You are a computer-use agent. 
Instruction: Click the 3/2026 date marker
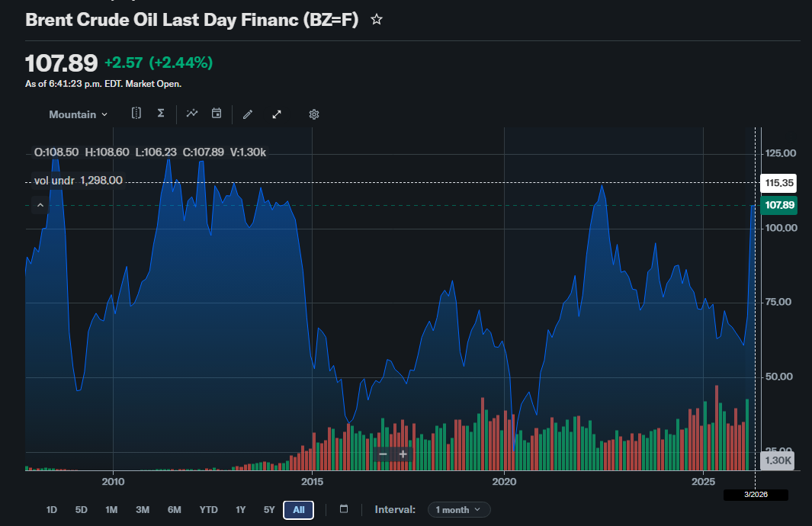click(x=756, y=495)
